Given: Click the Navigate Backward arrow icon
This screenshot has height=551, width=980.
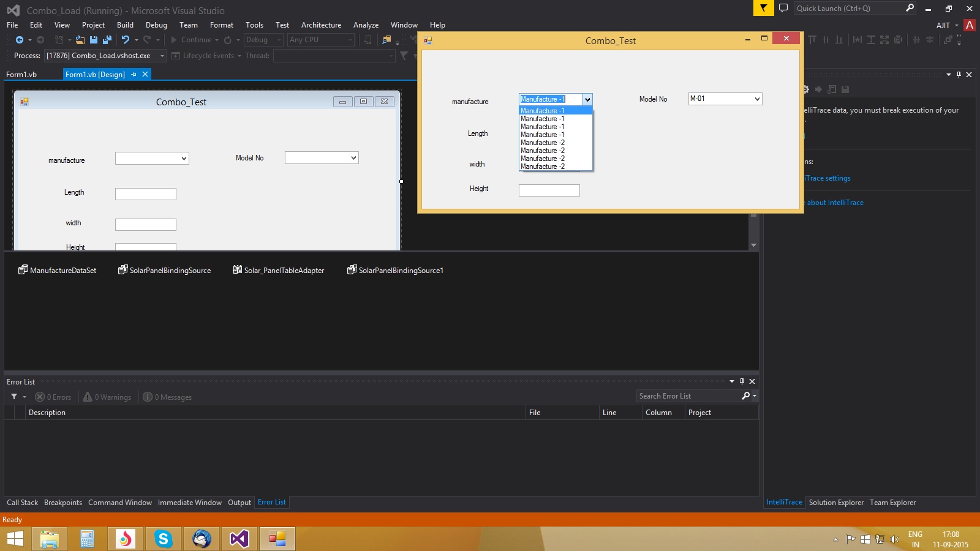Looking at the screenshot, I should (x=20, y=40).
